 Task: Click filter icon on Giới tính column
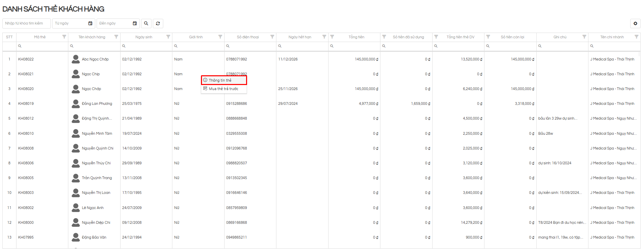tap(220, 37)
